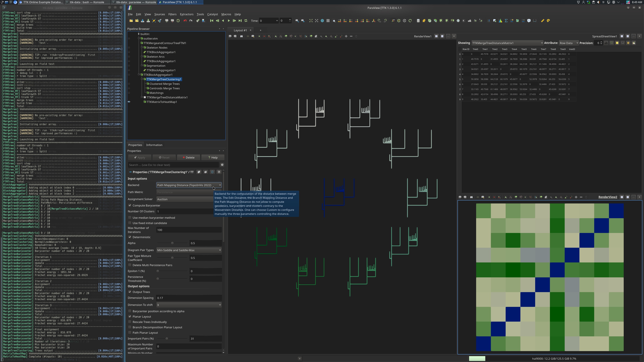This screenshot has height=362, width=644.
Task: Click the Reset Camera icon in toolbar
Action: (x=311, y=21)
